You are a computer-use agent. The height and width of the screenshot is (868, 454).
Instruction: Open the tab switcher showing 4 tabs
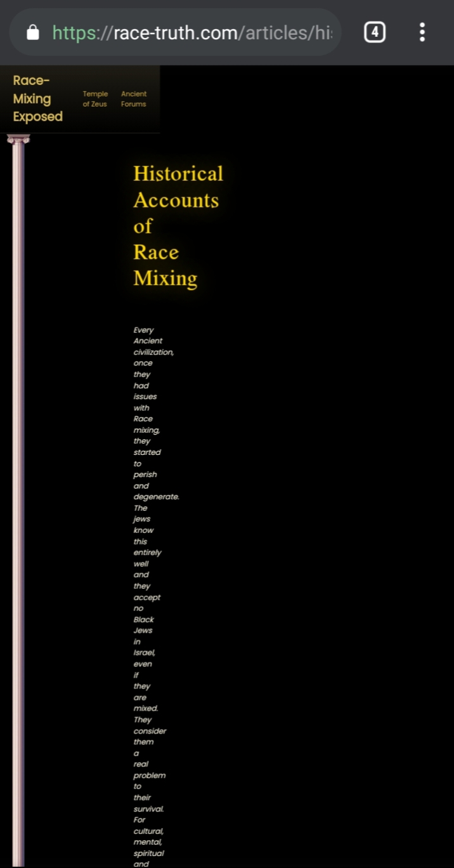point(375,32)
